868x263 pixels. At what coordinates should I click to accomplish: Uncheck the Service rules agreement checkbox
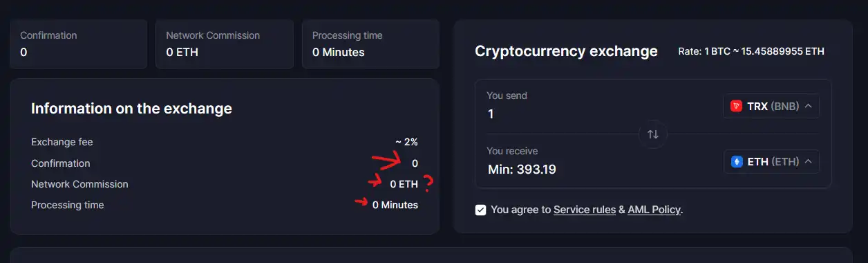(481, 210)
